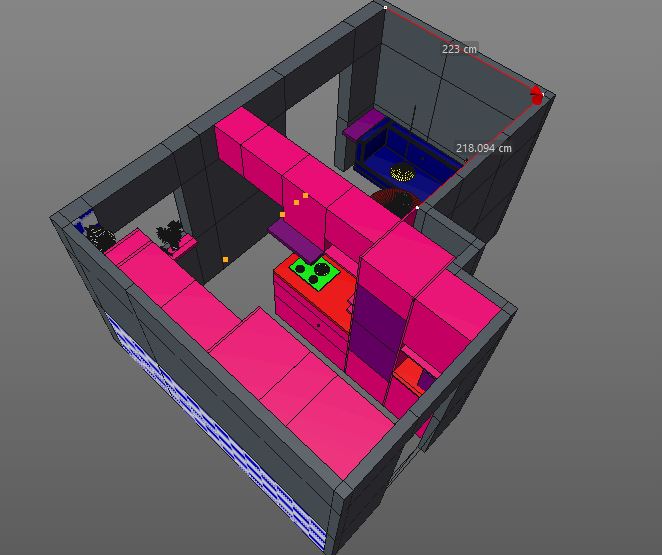Click the yellow dotted object on the sofa
Screen dimensions: 662x555
point(401,175)
